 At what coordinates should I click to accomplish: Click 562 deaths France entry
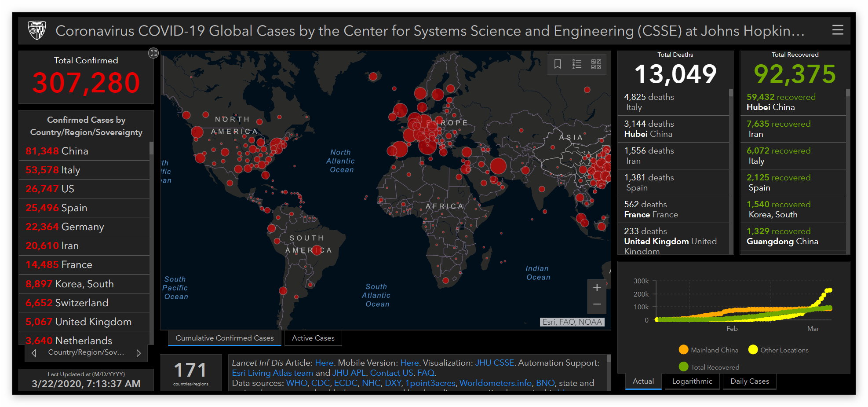[x=673, y=209]
